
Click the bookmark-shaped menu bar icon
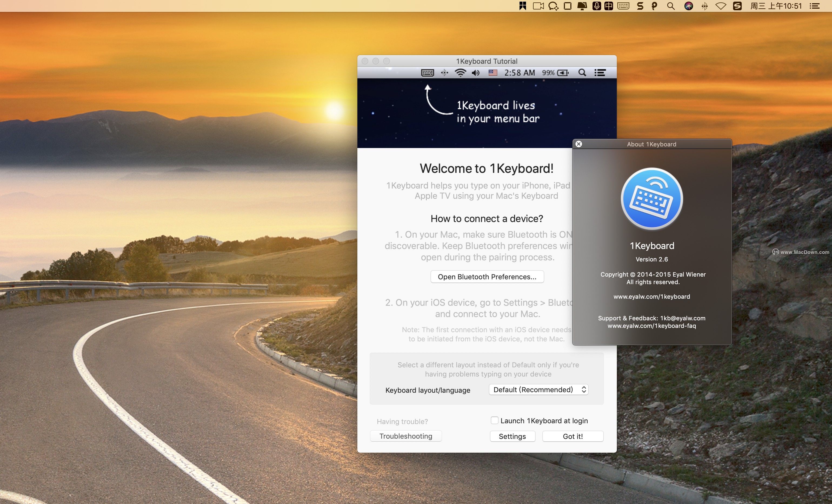523,6
